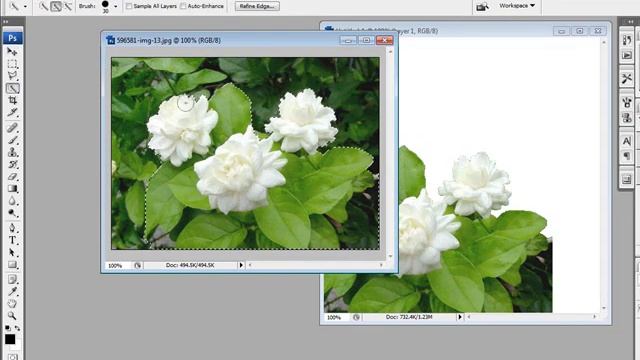Viewport: 640px width, 360px height.
Task: Open status info arrow in right document window
Action: (x=460, y=317)
